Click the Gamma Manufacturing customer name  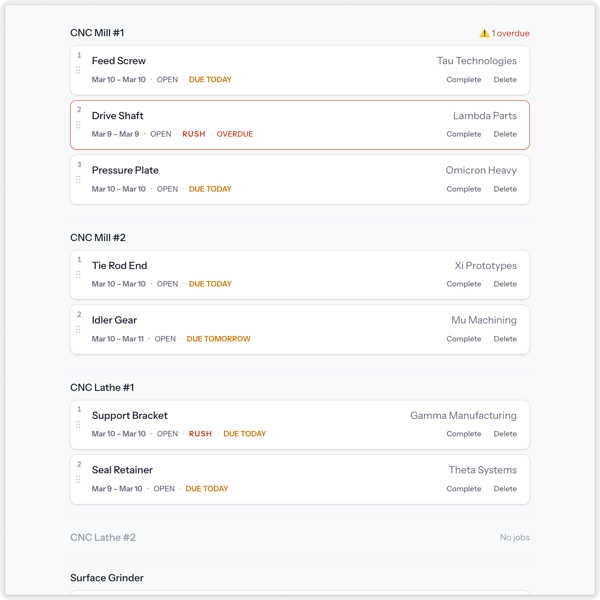click(x=463, y=416)
